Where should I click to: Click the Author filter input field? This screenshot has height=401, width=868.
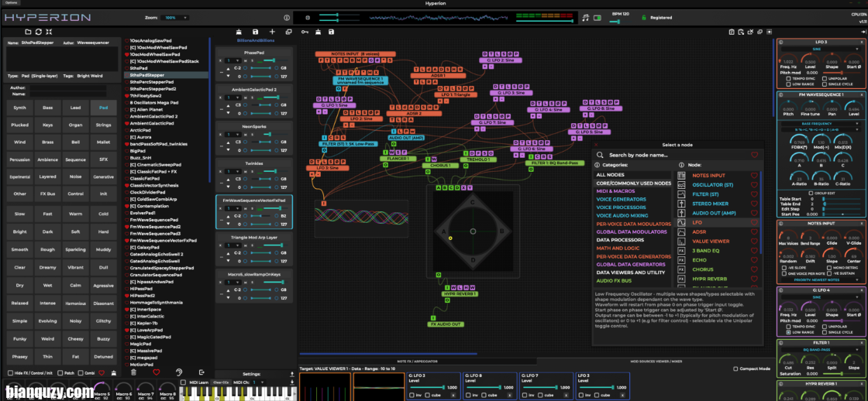coord(67,87)
